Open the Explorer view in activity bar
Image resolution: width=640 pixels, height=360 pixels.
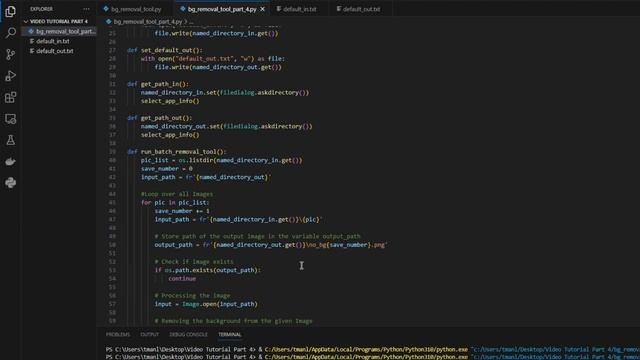[11, 11]
